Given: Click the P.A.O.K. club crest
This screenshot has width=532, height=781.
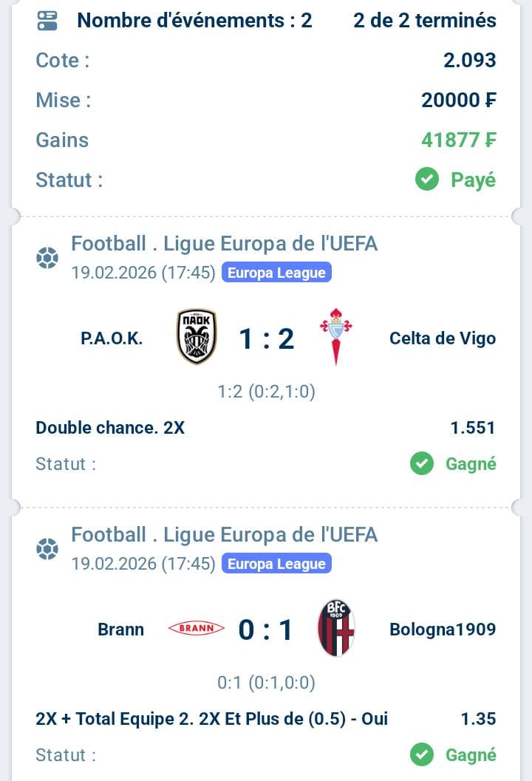Looking at the screenshot, I should click(197, 337).
